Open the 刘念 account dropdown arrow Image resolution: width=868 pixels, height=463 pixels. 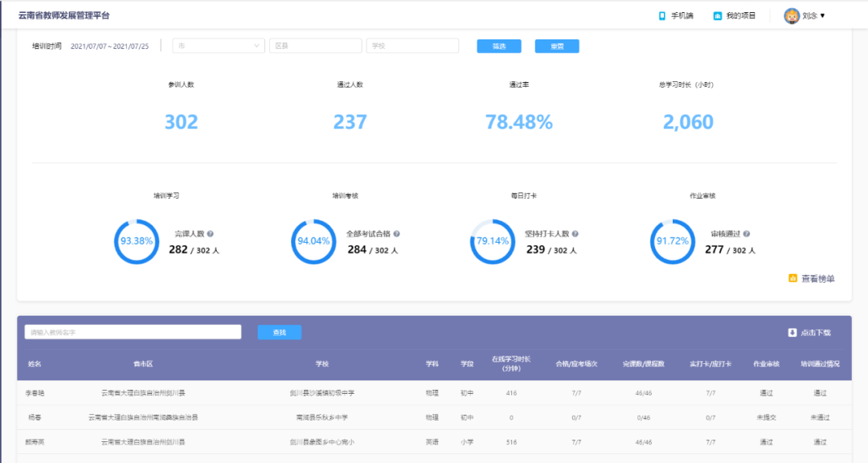(822, 16)
